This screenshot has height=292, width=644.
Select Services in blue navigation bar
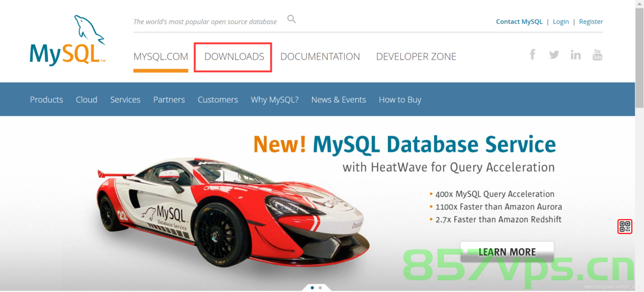click(x=125, y=100)
